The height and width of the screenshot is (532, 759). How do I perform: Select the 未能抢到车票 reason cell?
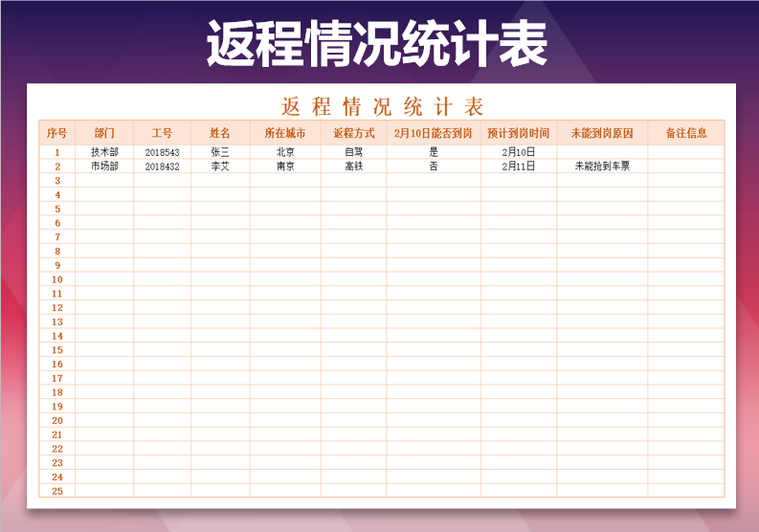(x=601, y=166)
